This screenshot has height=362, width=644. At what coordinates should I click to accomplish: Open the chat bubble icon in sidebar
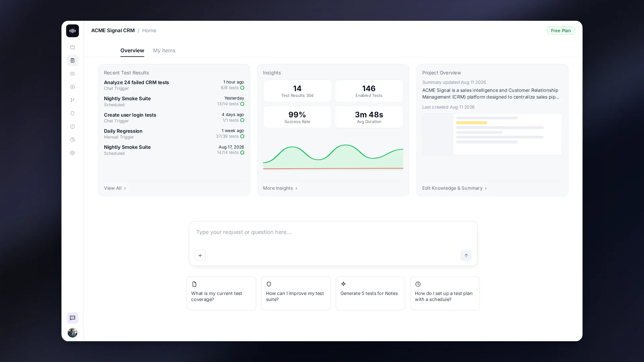[x=72, y=318]
